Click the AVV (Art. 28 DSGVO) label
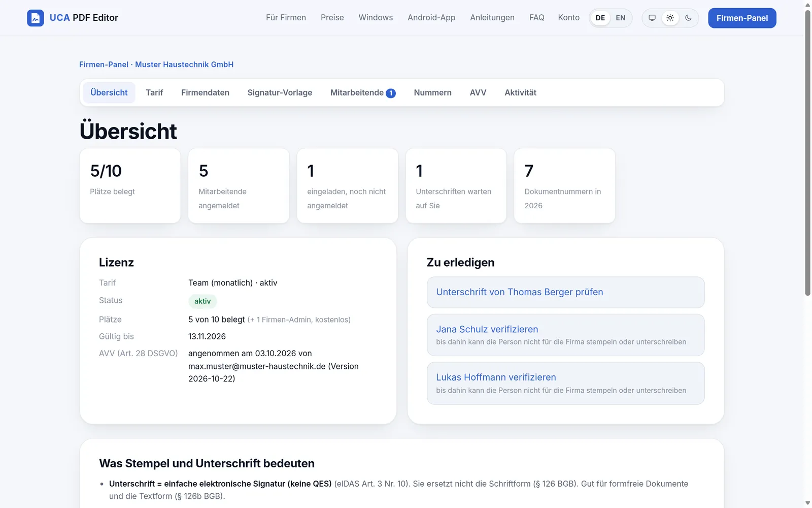 [138, 353]
